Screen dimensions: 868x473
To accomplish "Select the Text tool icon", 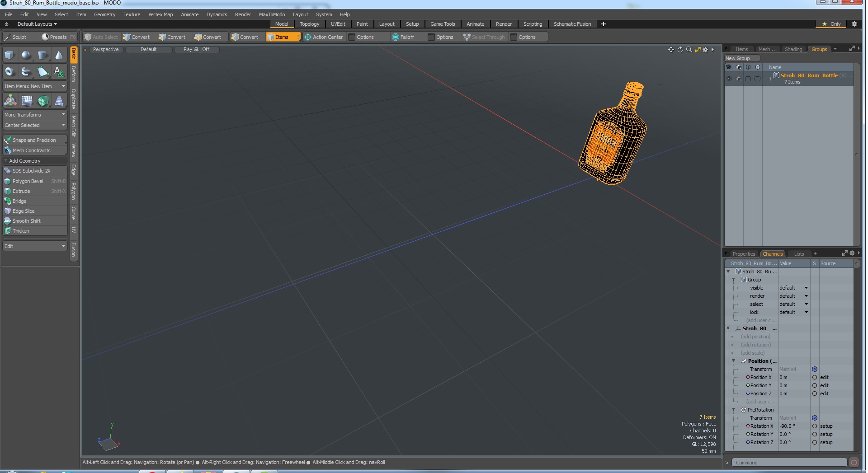I will pos(59,71).
